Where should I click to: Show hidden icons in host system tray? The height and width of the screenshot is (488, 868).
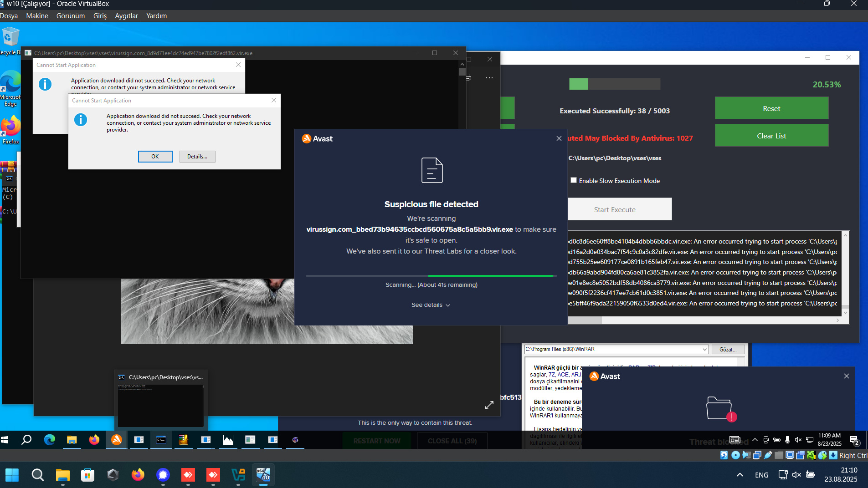coord(740,475)
